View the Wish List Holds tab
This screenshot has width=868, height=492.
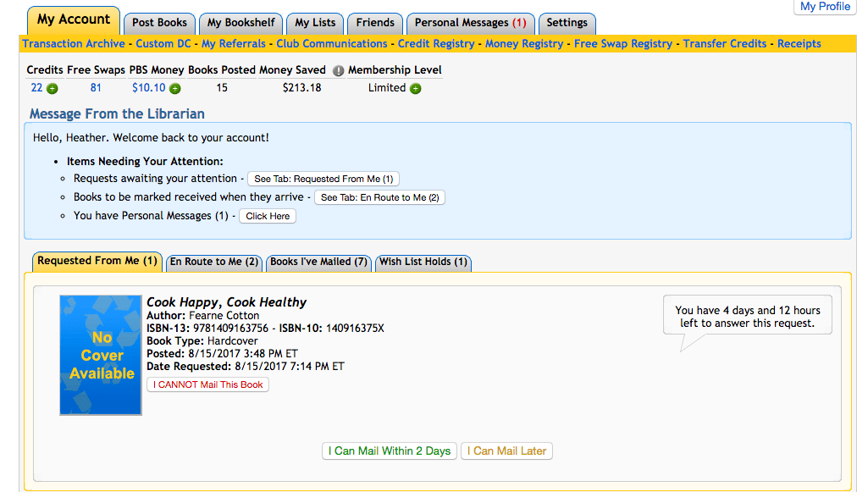423,262
